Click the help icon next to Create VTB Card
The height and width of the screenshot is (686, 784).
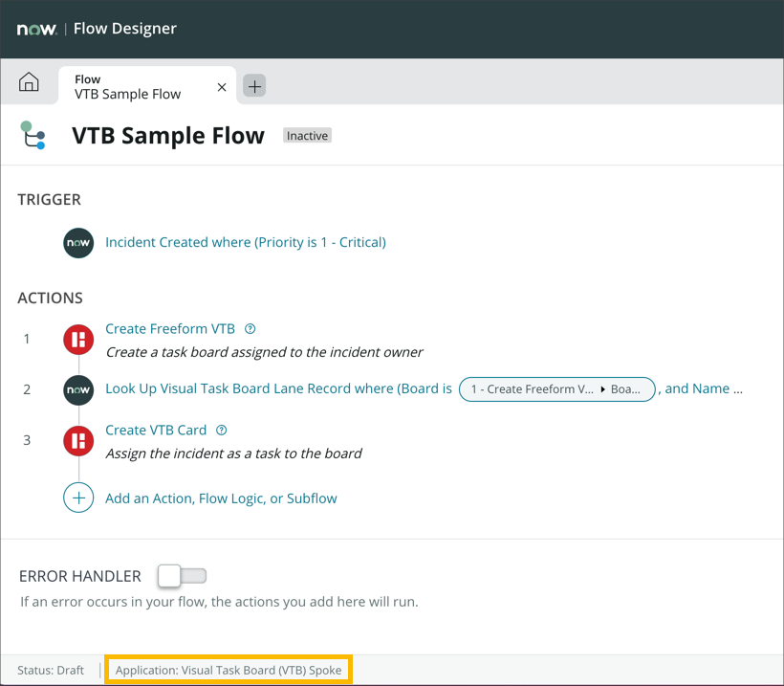click(x=221, y=430)
